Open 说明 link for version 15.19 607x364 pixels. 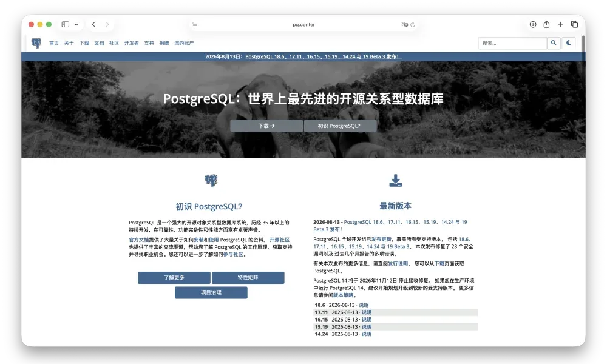pos(366,327)
